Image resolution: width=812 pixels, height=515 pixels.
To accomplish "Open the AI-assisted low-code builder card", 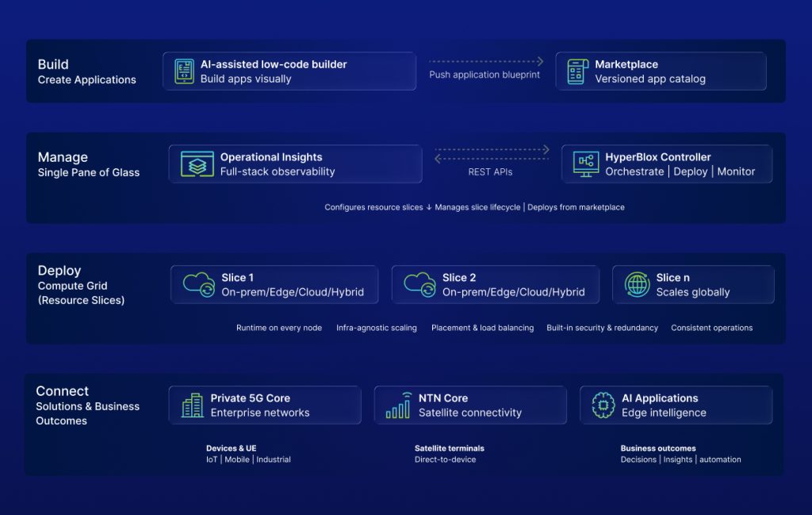I will [x=289, y=71].
